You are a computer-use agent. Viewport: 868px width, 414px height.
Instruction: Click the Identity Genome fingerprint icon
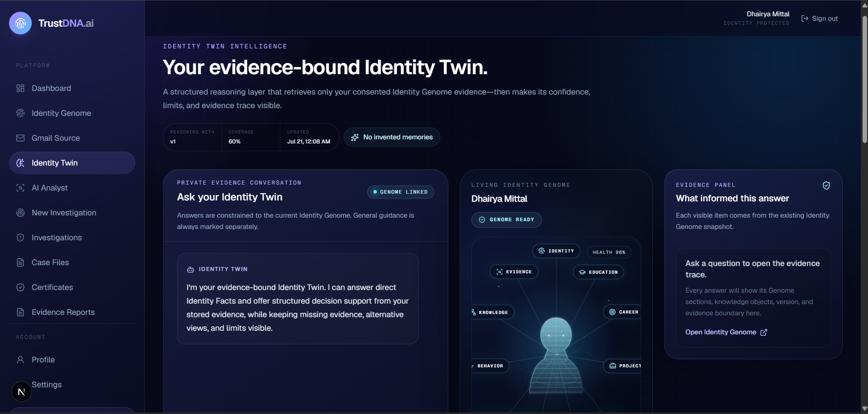click(x=20, y=113)
